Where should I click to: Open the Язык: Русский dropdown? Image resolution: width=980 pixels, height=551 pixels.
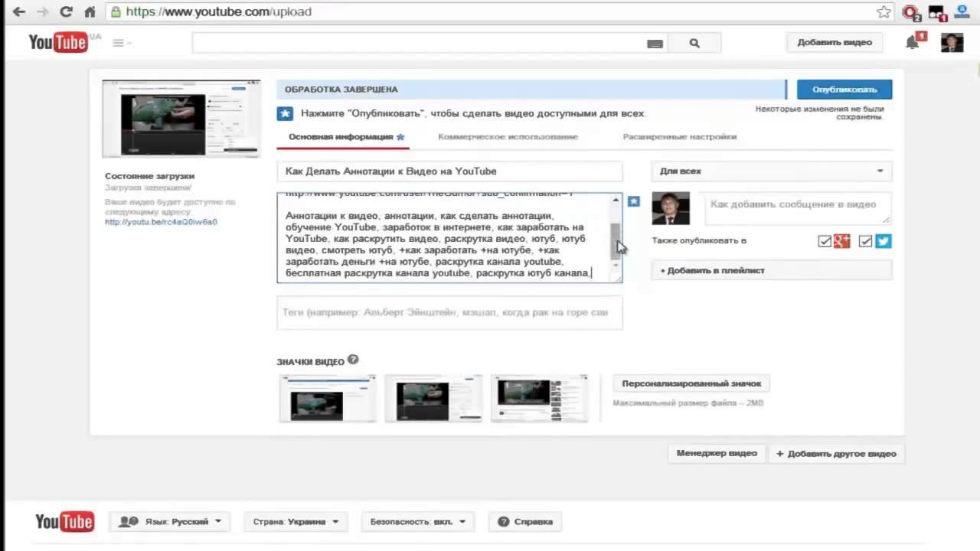pos(170,522)
